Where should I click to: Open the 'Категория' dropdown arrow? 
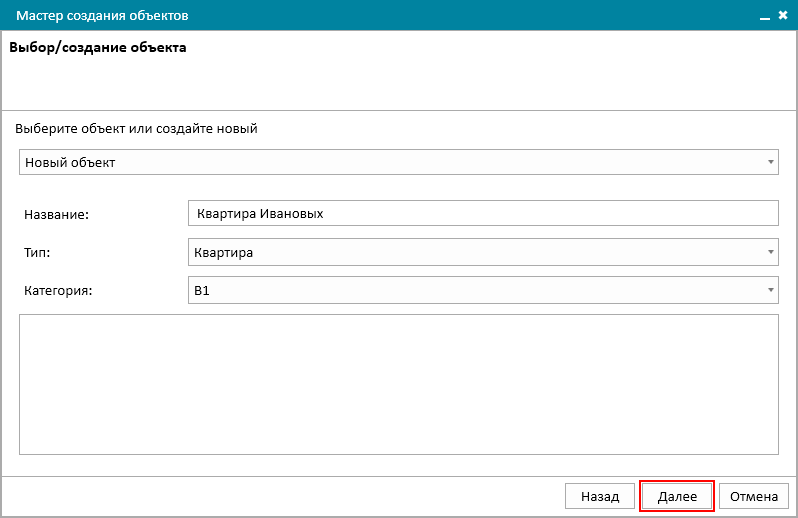(x=771, y=290)
